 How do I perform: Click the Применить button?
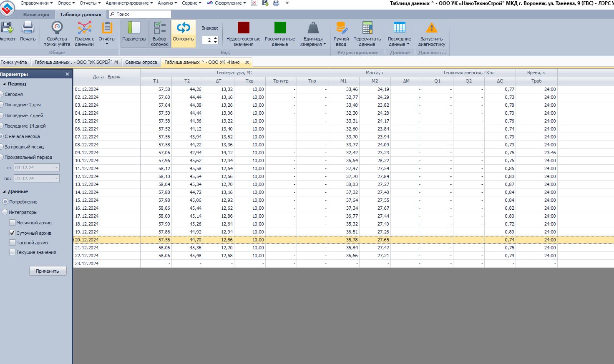click(48, 271)
